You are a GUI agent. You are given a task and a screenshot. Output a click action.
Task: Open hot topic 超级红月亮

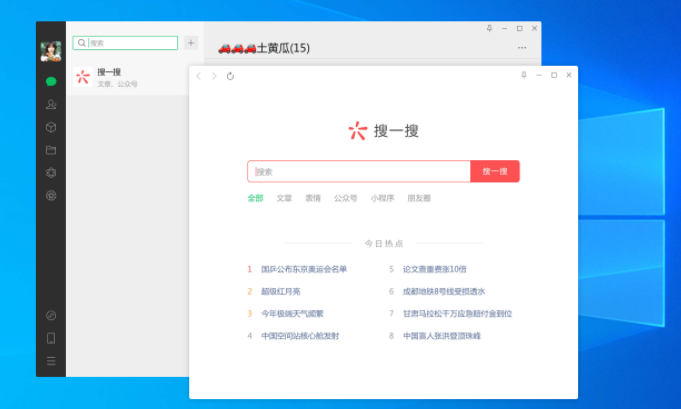281,291
